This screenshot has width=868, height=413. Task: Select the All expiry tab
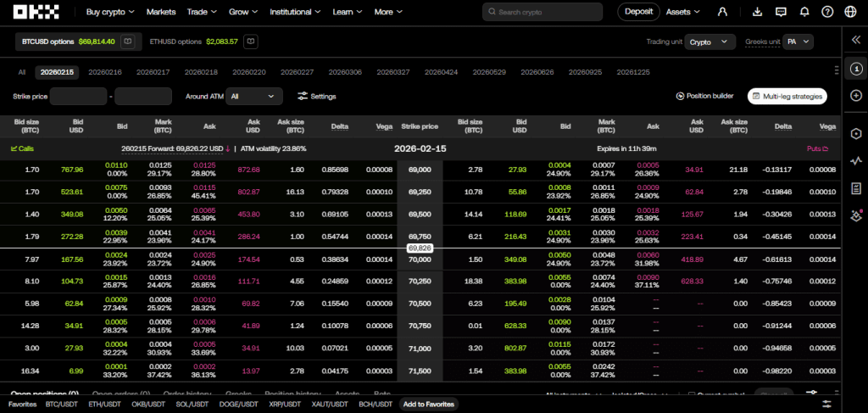pyautogui.click(x=21, y=72)
